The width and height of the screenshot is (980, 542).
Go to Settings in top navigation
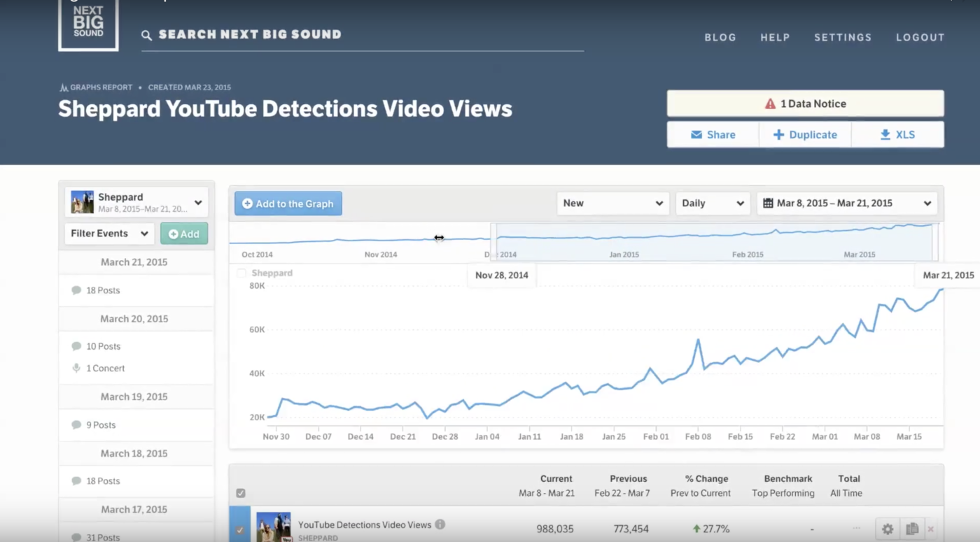843,38
